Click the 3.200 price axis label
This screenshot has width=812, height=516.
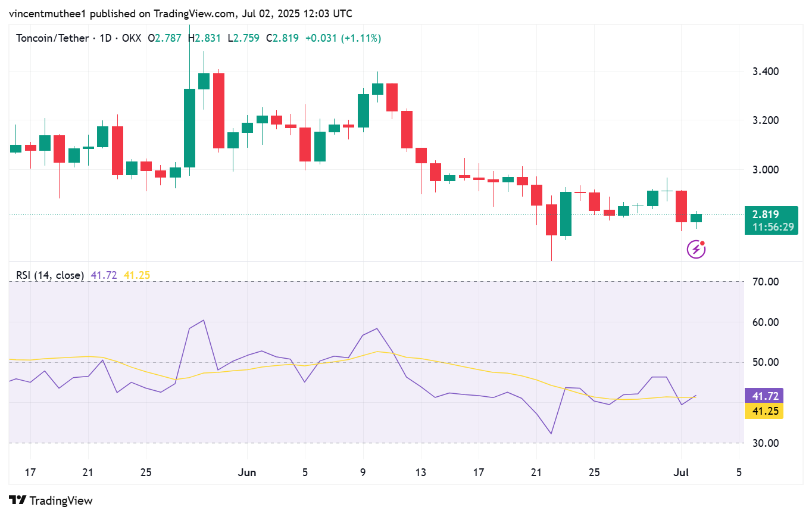766,120
